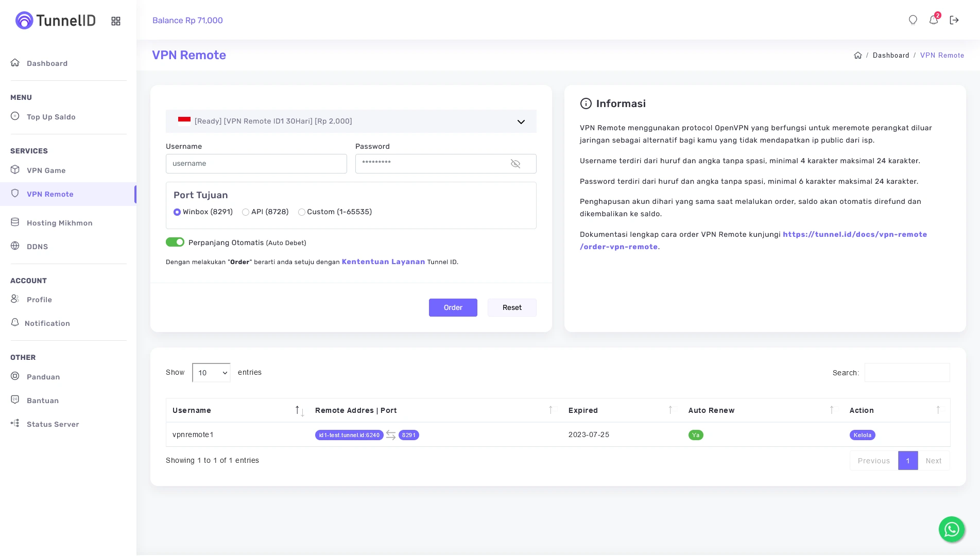
Task: Open the notifications bell icon
Action: tap(934, 20)
